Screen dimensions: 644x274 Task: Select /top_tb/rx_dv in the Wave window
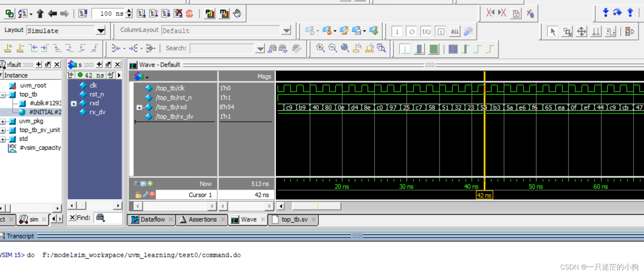174,117
